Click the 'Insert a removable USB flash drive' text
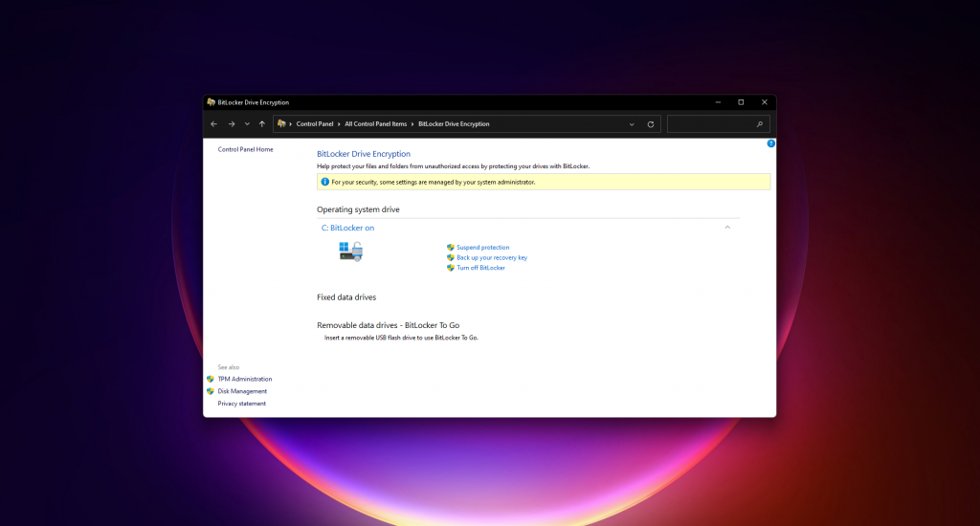The image size is (980, 526). [401, 338]
